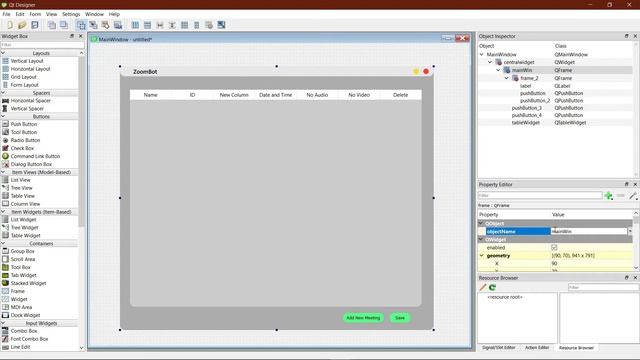Collapse the QObject property group
Screen dimensions: 640x360
coord(481,223)
